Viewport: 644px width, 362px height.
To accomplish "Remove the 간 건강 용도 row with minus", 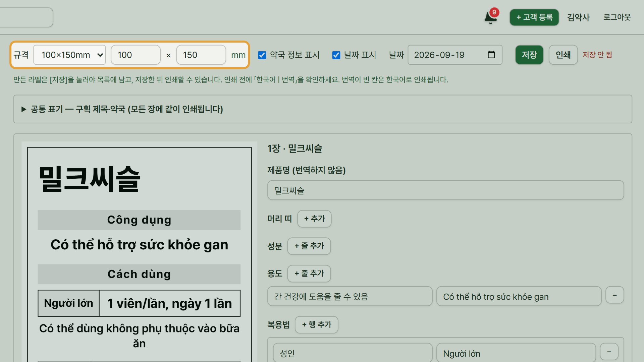I will [x=615, y=295].
